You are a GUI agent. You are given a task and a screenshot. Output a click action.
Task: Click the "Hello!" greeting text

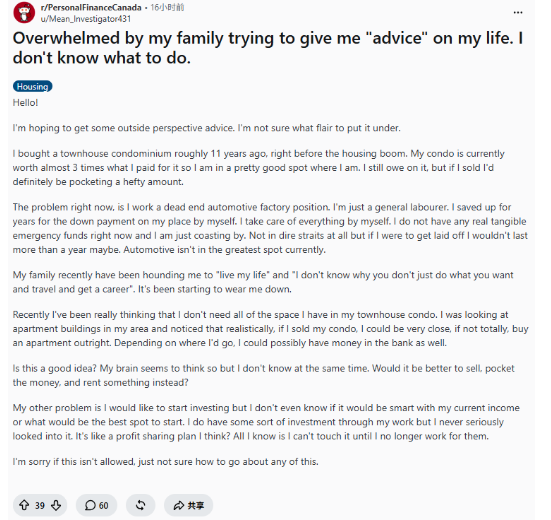click(x=25, y=103)
